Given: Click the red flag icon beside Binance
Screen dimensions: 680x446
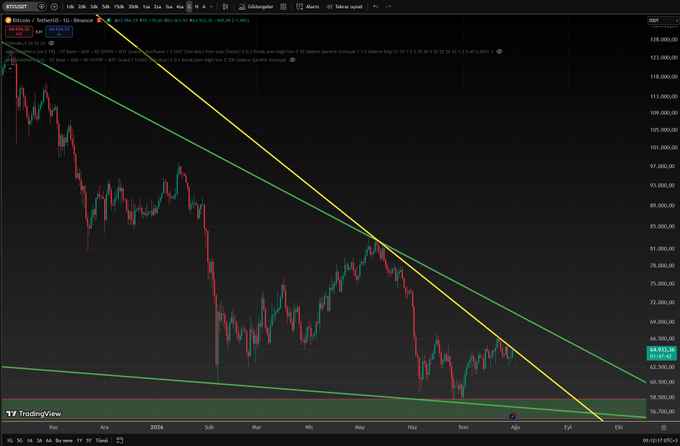Looking at the screenshot, I should (99, 20).
